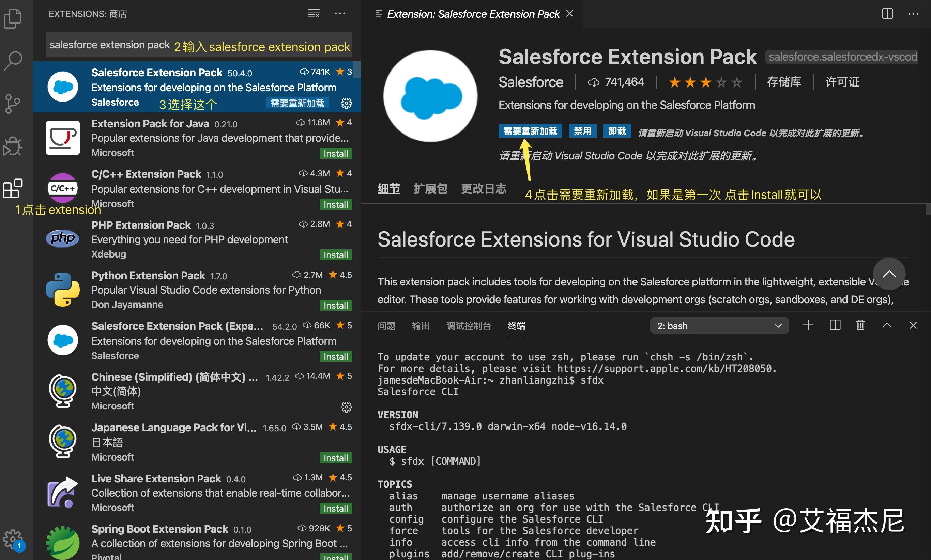Open the editor more actions menu at top right
The image size is (931, 560).
(x=914, y=14)
